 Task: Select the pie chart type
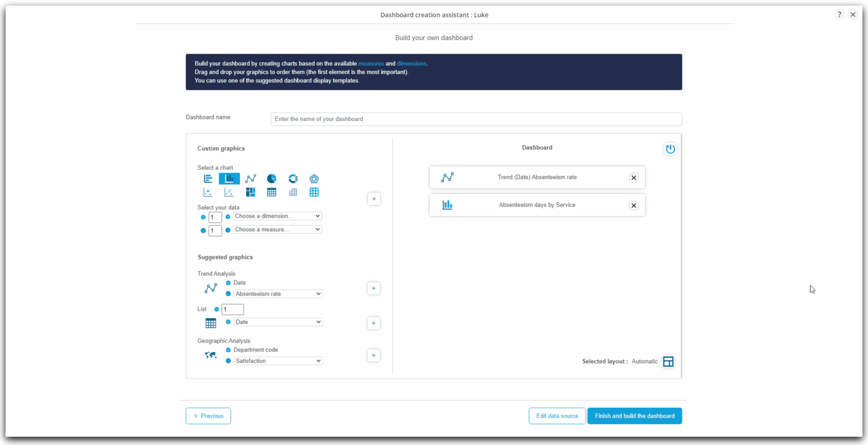point(271,178)
